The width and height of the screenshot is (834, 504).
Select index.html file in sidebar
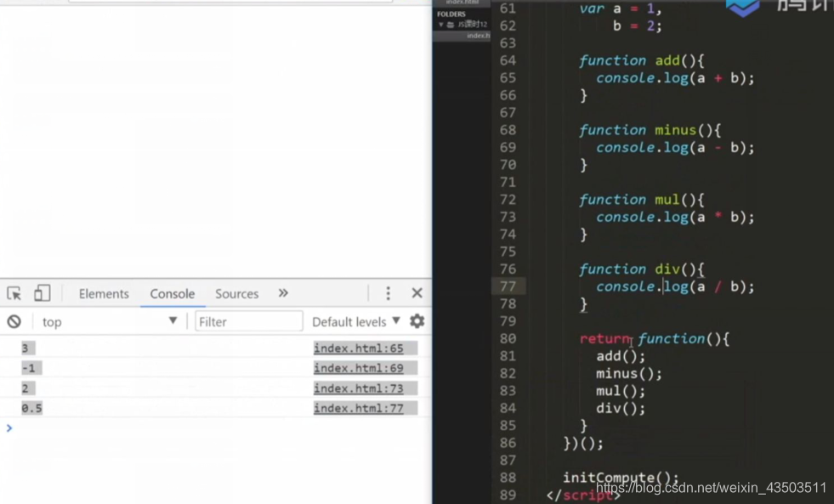[478, 36]
